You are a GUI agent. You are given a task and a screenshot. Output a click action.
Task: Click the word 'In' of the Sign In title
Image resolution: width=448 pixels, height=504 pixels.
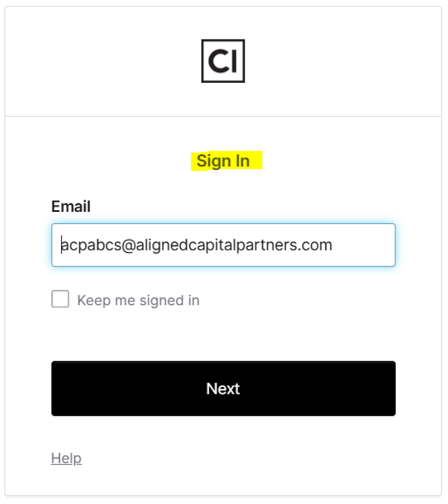pyautogui.click(x=243, y=161)
